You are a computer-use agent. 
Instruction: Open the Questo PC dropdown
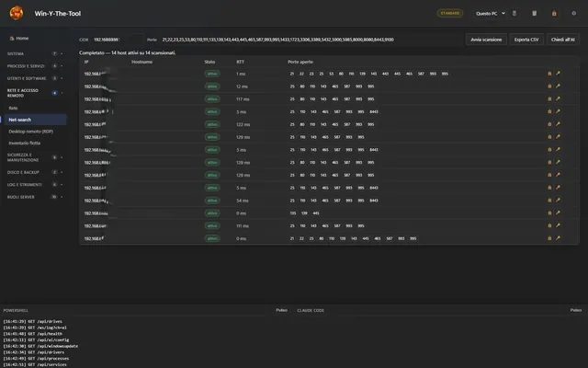[490, 14]
